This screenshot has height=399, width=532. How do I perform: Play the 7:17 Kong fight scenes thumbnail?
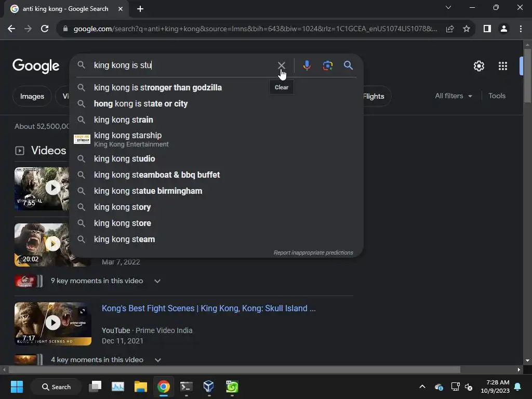(53, 323)
